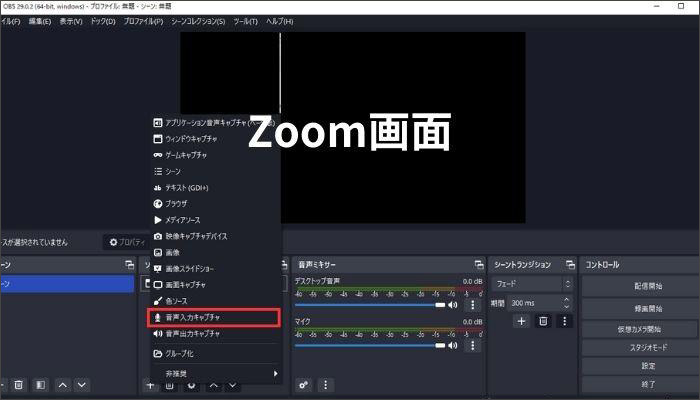The width and height of the screenshot is (700, 400).
Task: Decrease transition duration with down arrow
Action: pyautogui.click(x=567, y=307)
